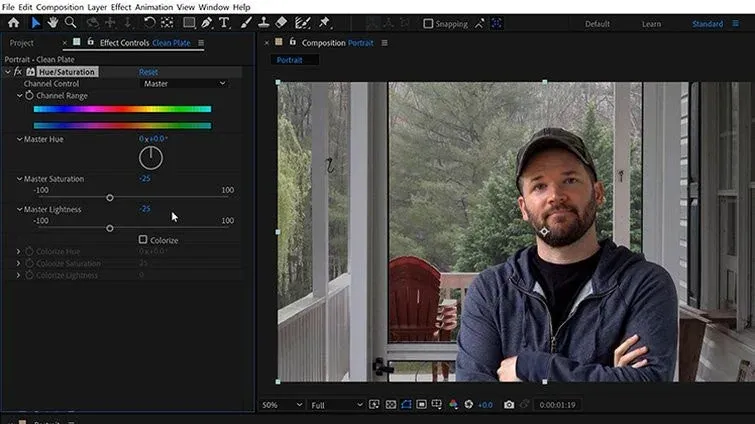Click the Home icon in the toolbar

point(13,23)
